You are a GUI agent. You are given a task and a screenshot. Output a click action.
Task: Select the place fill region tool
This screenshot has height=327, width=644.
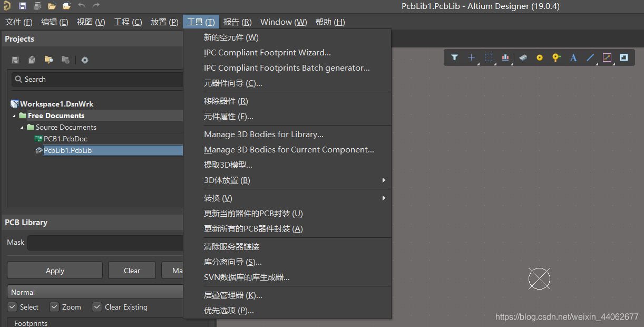click(624, 57)
